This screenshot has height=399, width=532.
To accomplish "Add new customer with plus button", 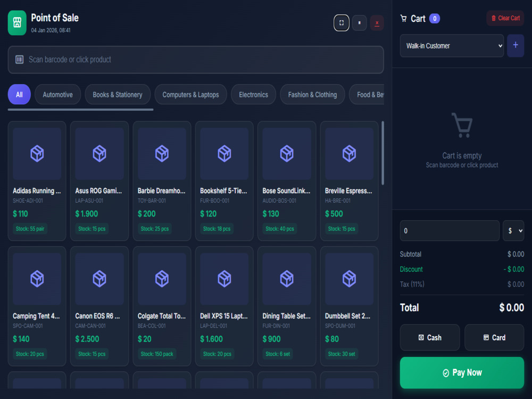I will 516,45.
